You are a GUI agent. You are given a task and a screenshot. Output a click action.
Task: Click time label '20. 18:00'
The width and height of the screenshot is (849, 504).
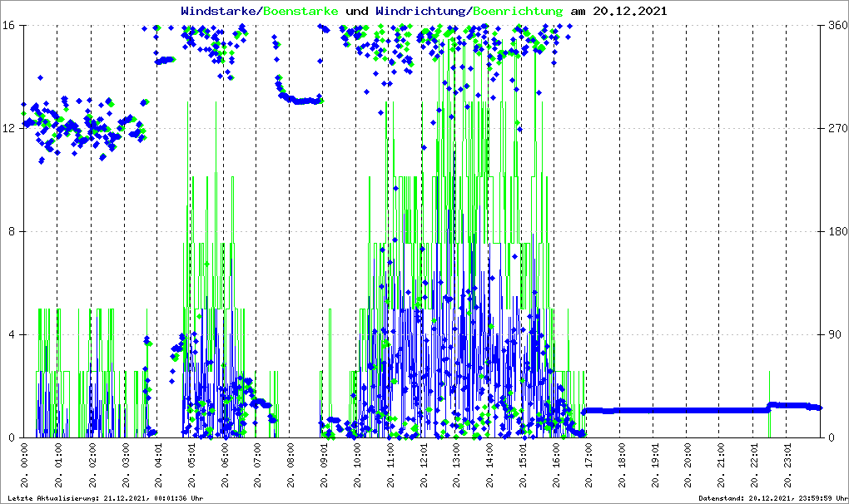(622, 465)
